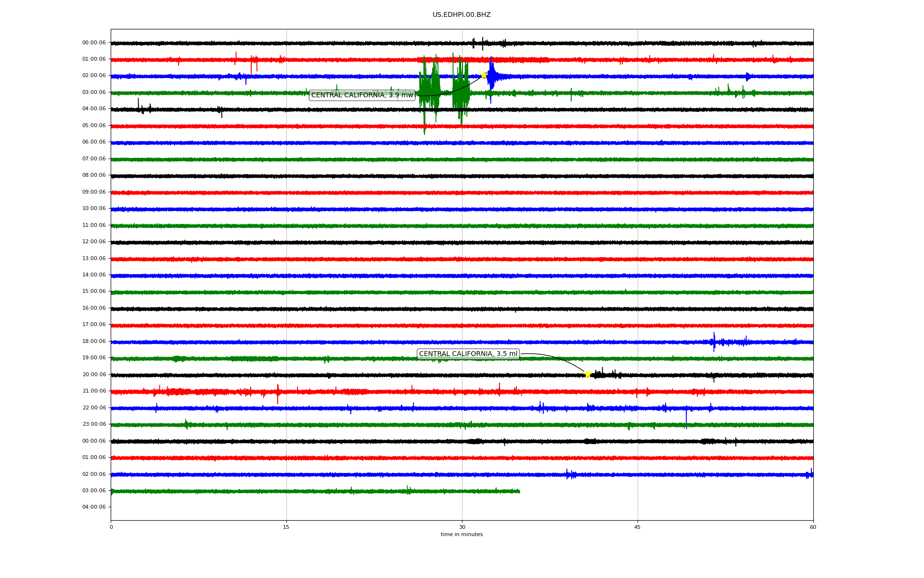Click the US.EDHPI.00.BHZ plot title

[461, 15]
